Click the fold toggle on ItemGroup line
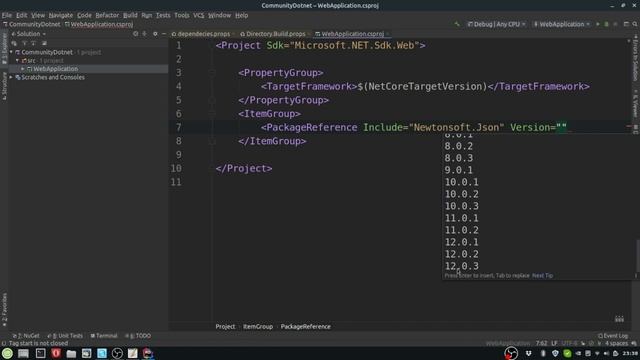Image resolution: width=640 pixels, height=360 pixels. point(212,114)
